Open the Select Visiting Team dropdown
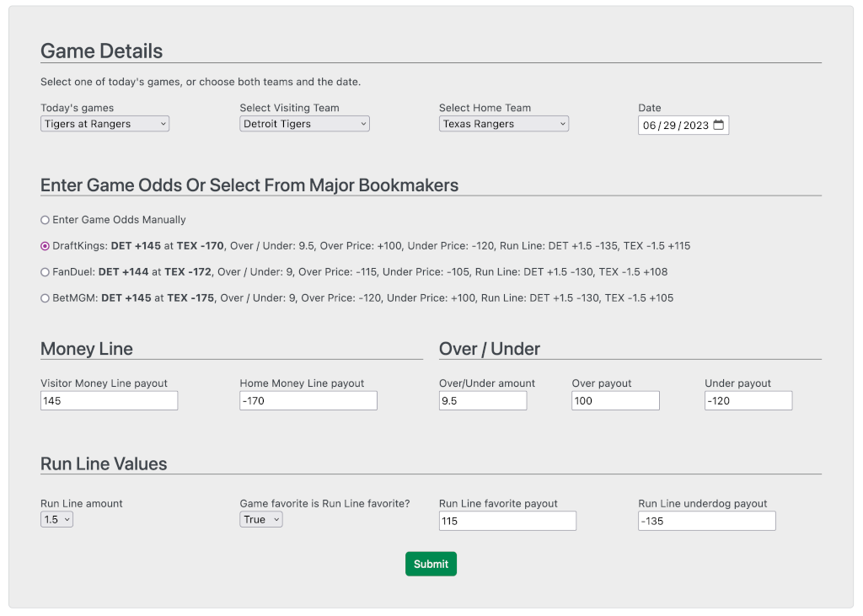This screenshot has width=863, height=616. click(x=304, y=123)
